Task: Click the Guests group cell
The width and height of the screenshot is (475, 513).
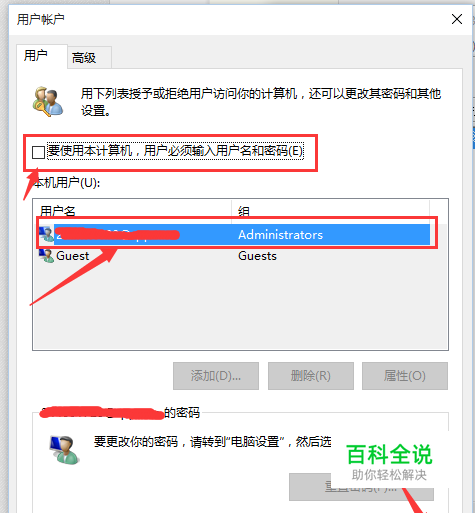Action: coord(257,256)
